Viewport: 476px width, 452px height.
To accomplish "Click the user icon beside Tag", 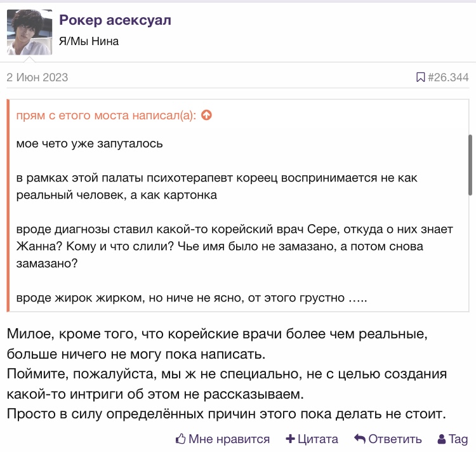I will tap(442, 439).
